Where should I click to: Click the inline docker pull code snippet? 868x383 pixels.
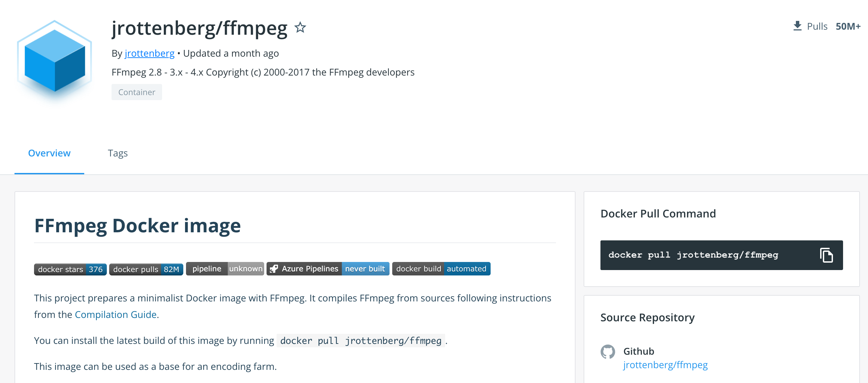point(361,341)
